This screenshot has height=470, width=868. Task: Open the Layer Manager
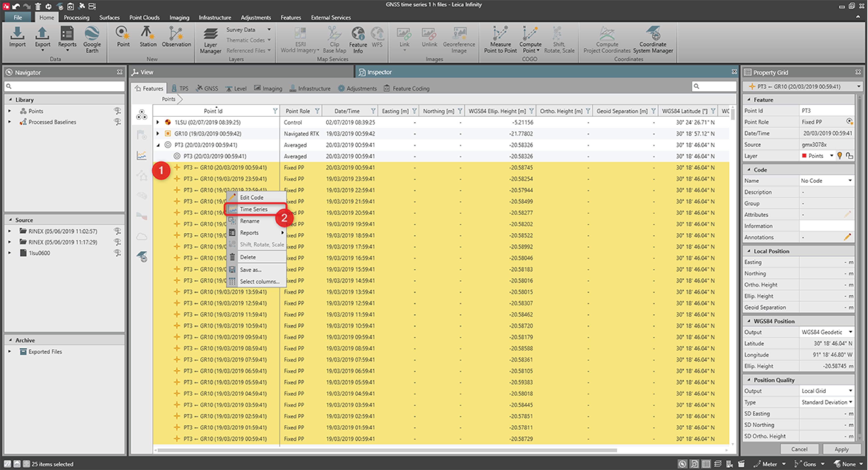[210, 40]
